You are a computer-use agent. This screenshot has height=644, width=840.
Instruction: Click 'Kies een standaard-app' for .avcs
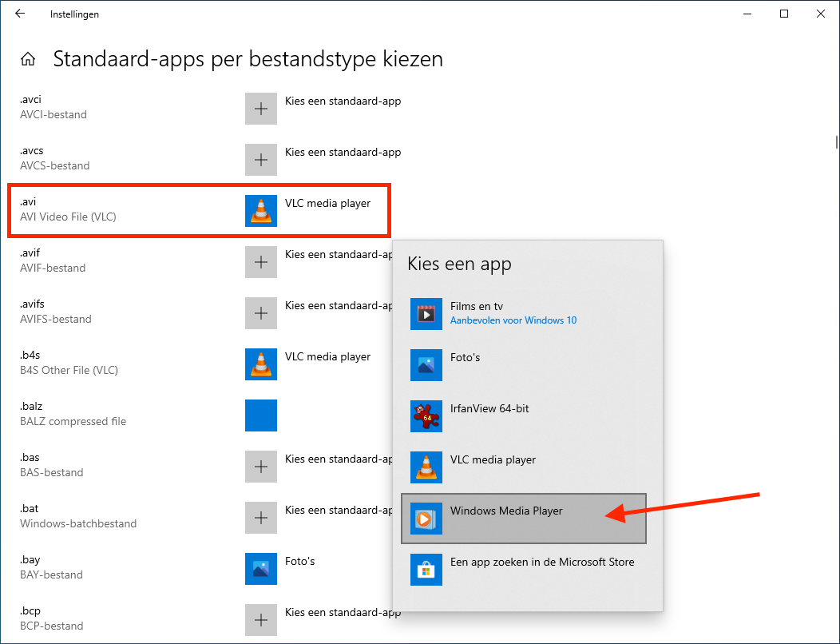[343, 153]
